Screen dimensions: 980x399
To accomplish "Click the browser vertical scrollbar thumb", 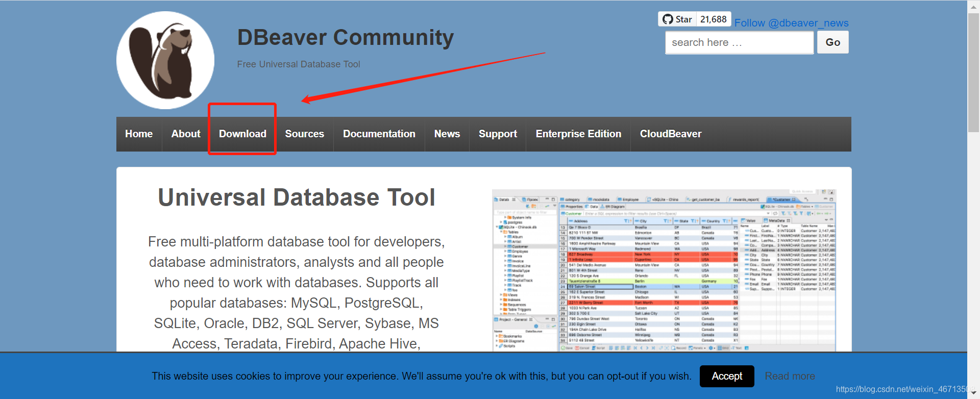I will pyautogui.click(x=973, y=72).
